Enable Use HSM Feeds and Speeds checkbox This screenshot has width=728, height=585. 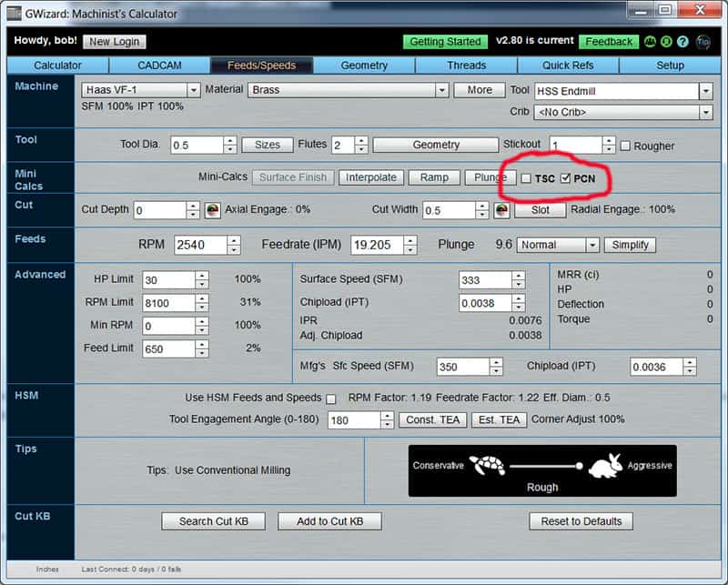point(331,398)
